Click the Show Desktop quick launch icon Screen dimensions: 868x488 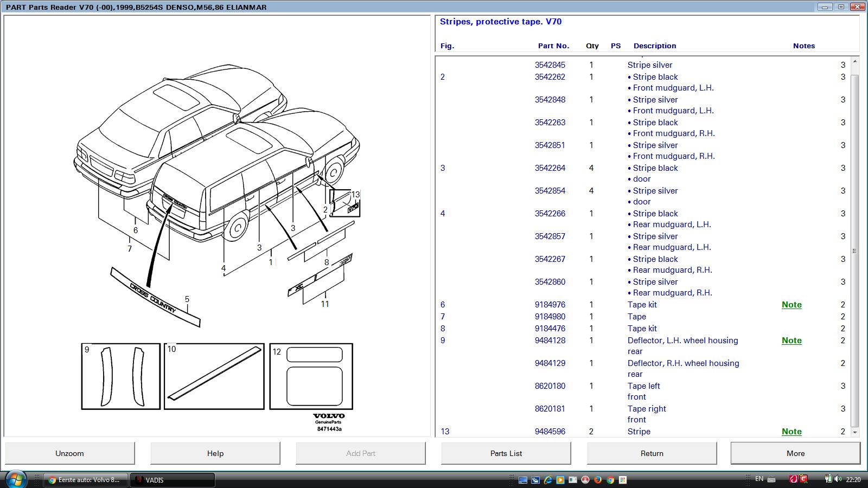click(523, 480)
